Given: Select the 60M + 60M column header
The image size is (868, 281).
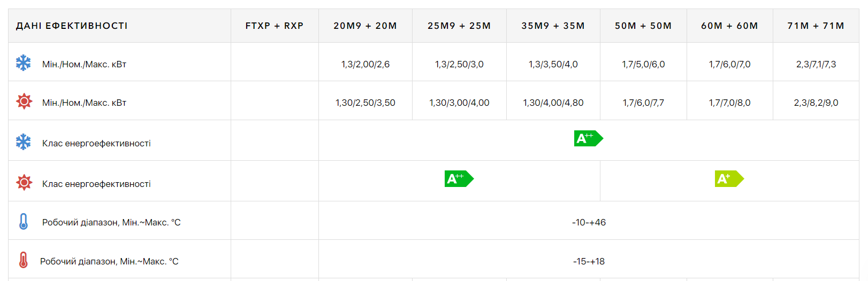Looking at the screenshot, I should (x=730, y=26).
